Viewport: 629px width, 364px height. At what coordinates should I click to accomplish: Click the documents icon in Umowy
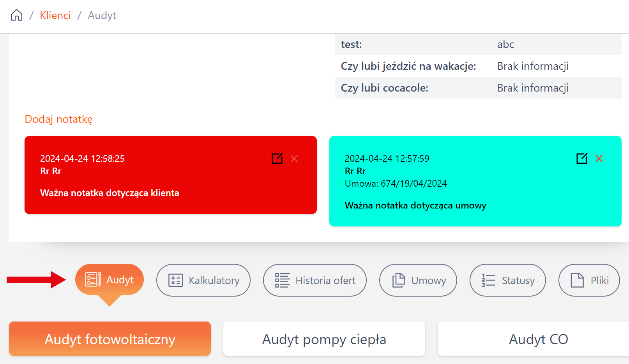point(398,280)
